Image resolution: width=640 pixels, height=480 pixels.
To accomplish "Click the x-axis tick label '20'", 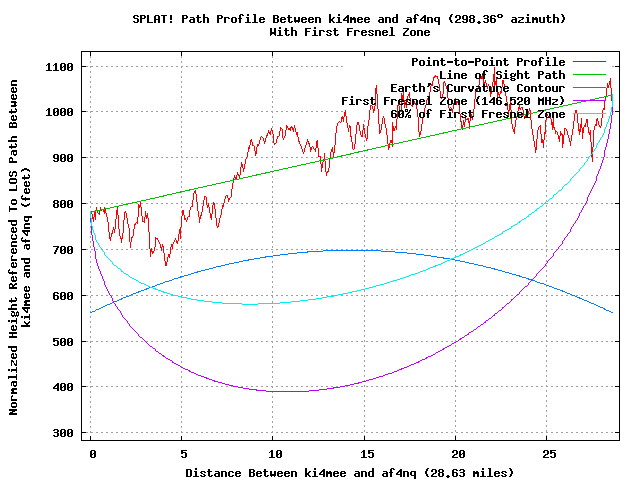I will (458, 454).
